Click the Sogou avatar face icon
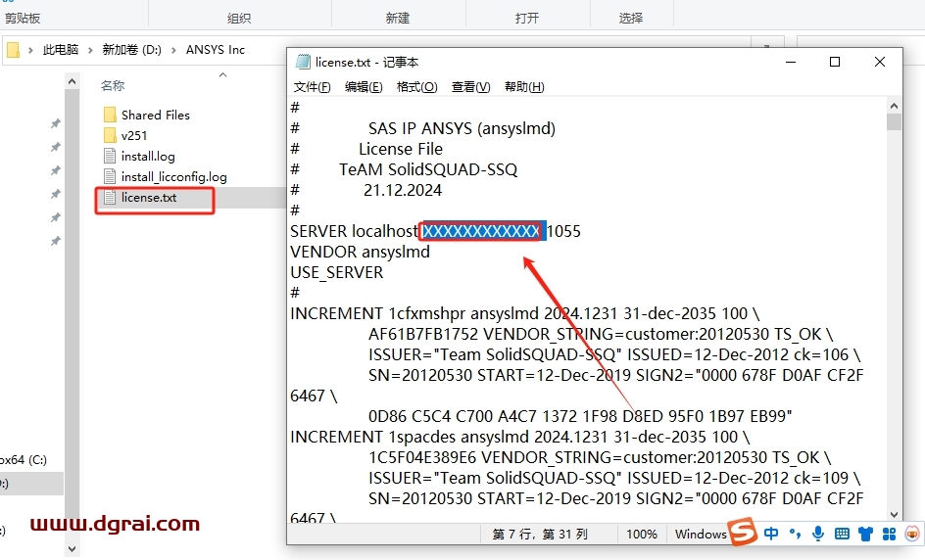The width and height of the screenshot is (925, 560). pyautogui.click(x=912, y=534)
